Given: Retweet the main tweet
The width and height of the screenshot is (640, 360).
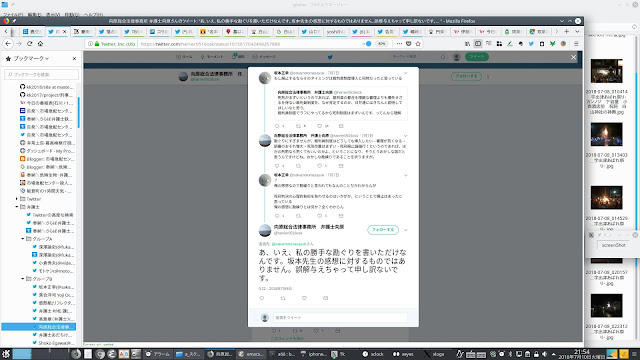Looking at the screenshot, I should click(x=283, y=298).
